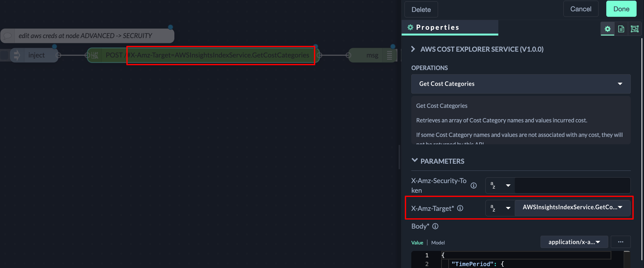Click the X-Amz-Security-Token text input field
The height and width of the screenshot is (268, 644).
point(572,185)
